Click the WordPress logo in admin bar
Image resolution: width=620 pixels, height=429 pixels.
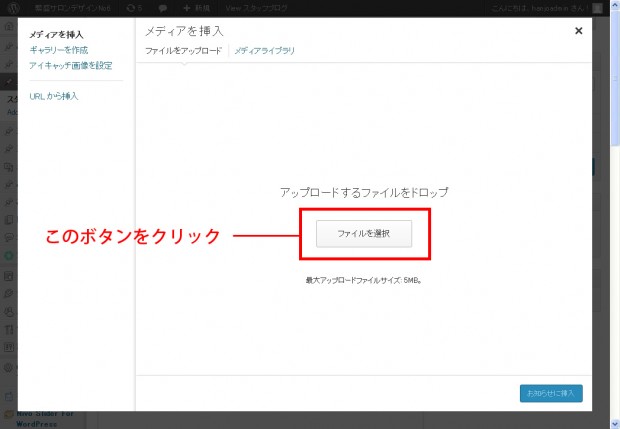pos(9,6)
